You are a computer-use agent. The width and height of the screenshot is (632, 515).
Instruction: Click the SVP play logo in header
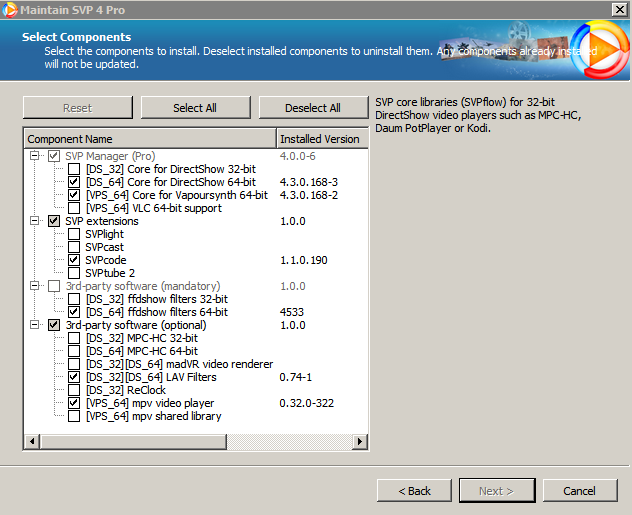[x=601, y=50]
